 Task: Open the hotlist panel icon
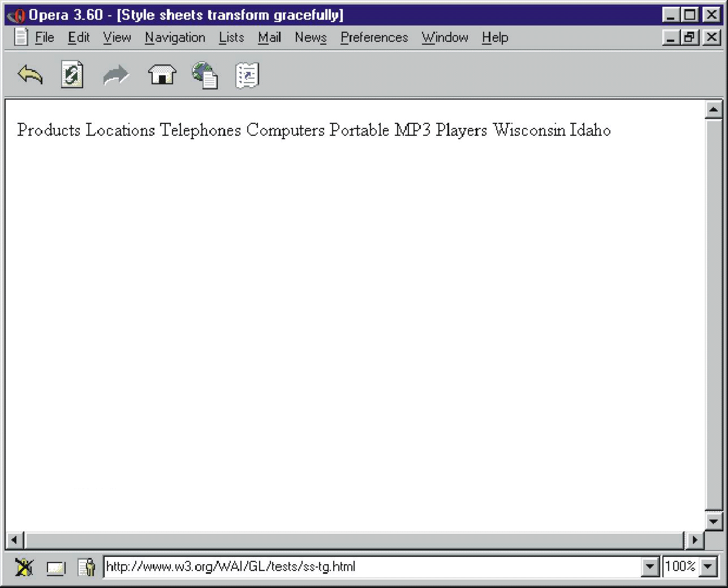point(247,74)
